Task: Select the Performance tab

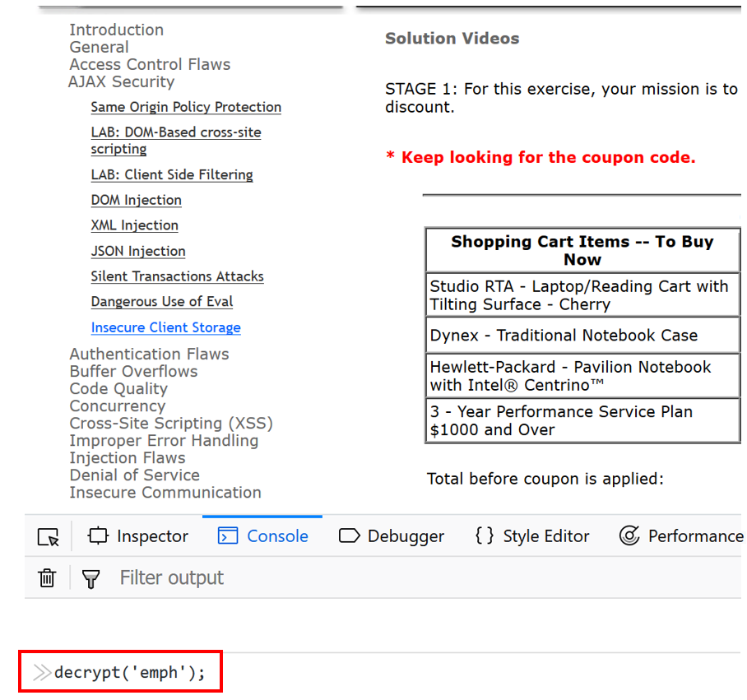Action: pos(681,536)
